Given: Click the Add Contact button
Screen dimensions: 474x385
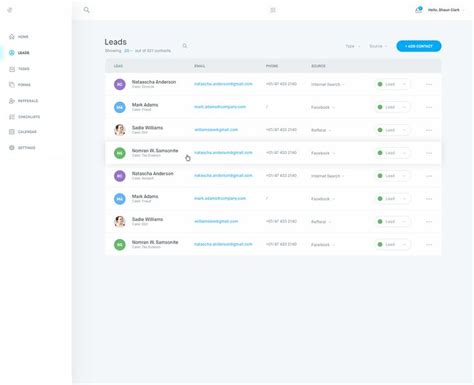Looking at the screenshot, I should point(419,46).
